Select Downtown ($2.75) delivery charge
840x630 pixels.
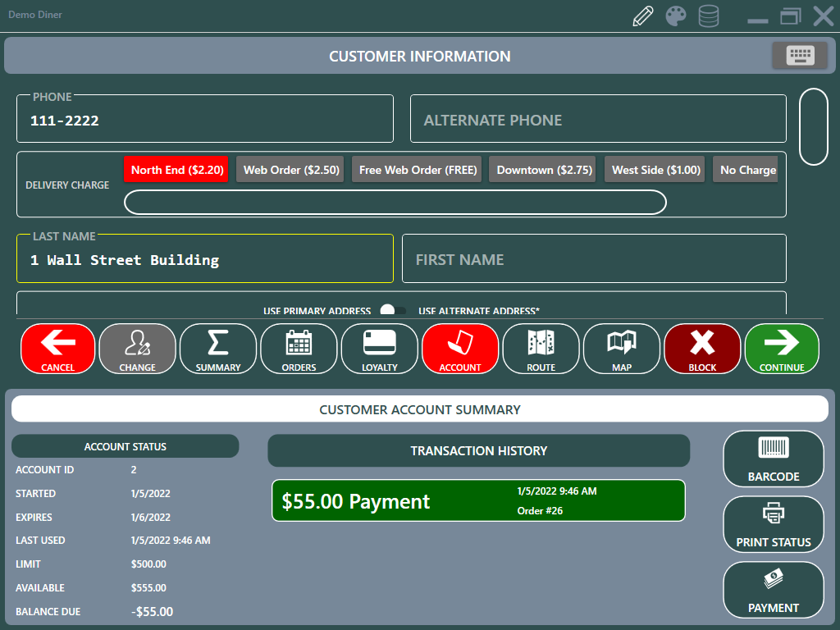(x=544, y=170)
